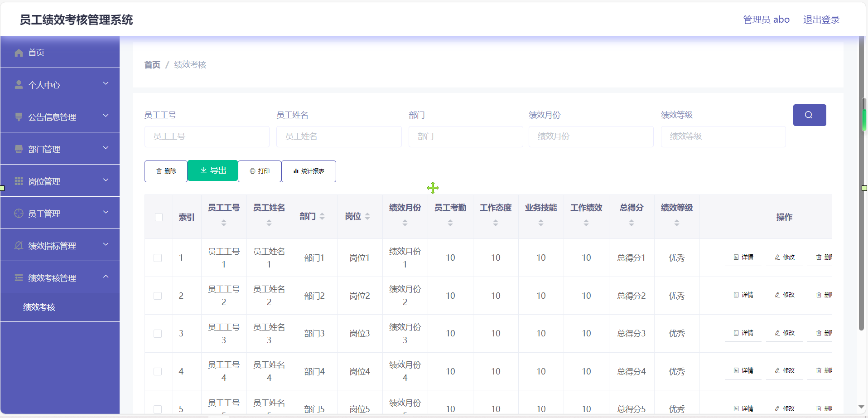Viewport: 868px width, 418px height.
Task: Expand 绩效指标管理 menu chevron
Action: (106, 244)
